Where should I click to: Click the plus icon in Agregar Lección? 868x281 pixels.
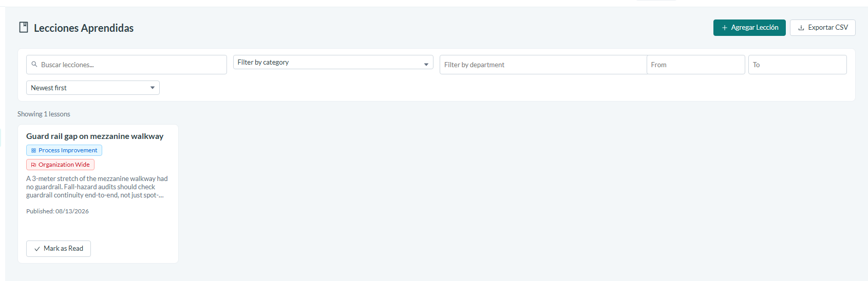(x=725, y=28)
